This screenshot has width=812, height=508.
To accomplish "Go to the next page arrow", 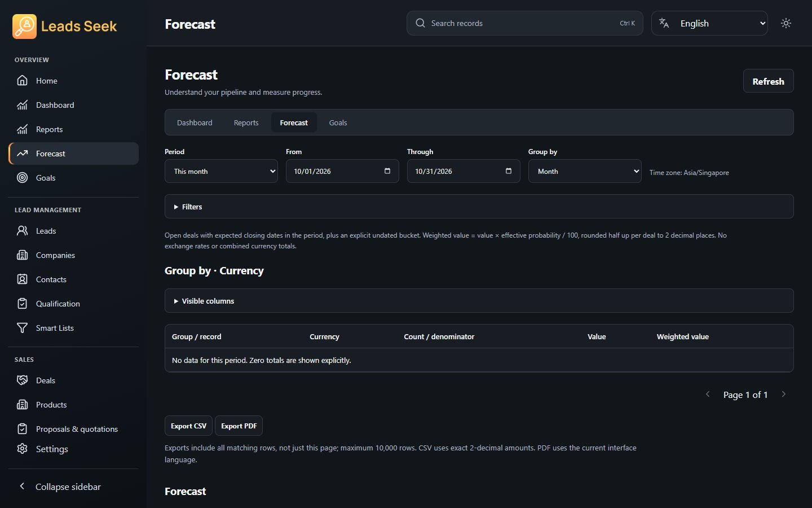I will 784,395.
